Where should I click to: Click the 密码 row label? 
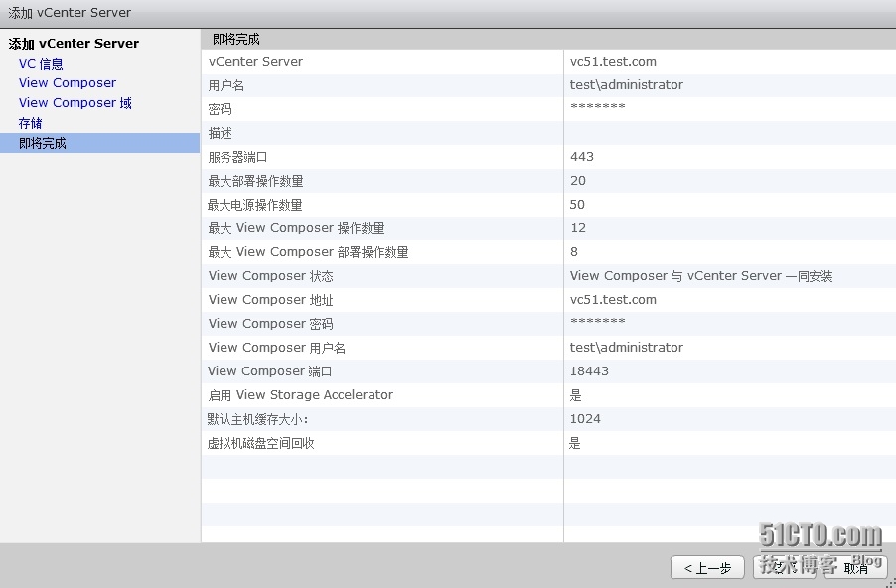[x=220, y=109]
